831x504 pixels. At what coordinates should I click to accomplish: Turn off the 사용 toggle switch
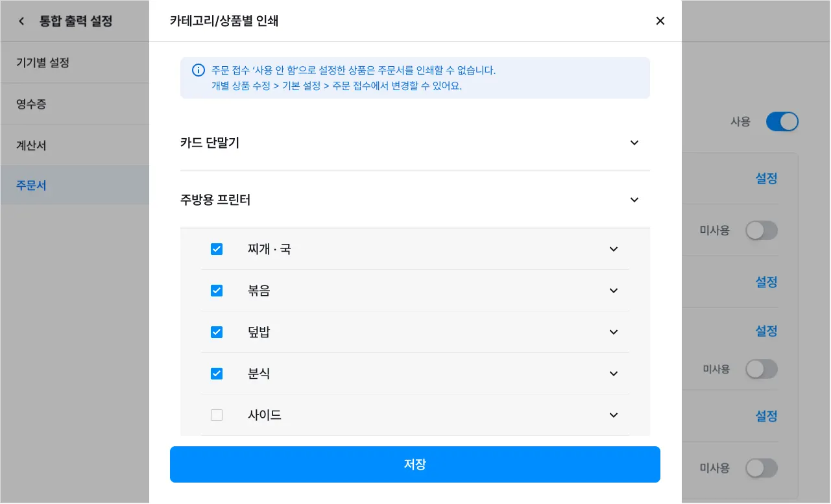[x=782, y=122]
